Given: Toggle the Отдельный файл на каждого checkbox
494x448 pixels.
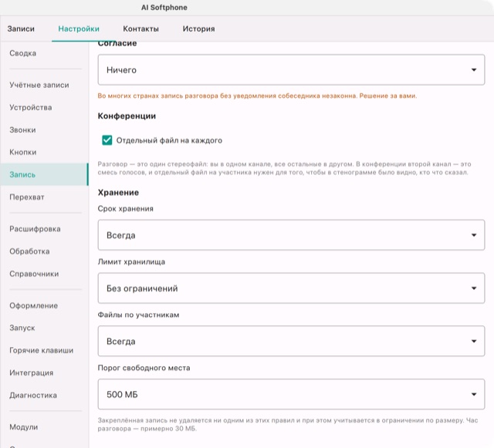Looking at the screenshot, I should point(107,140).
